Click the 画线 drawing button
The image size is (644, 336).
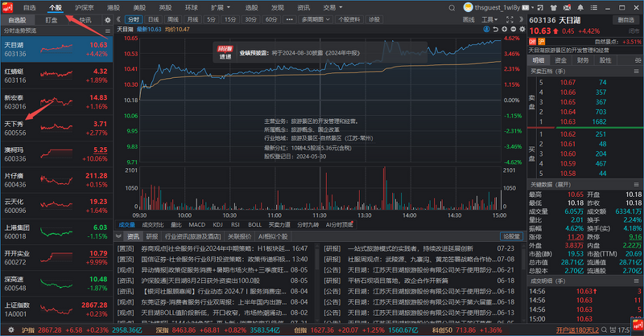[x=469, y=19]
